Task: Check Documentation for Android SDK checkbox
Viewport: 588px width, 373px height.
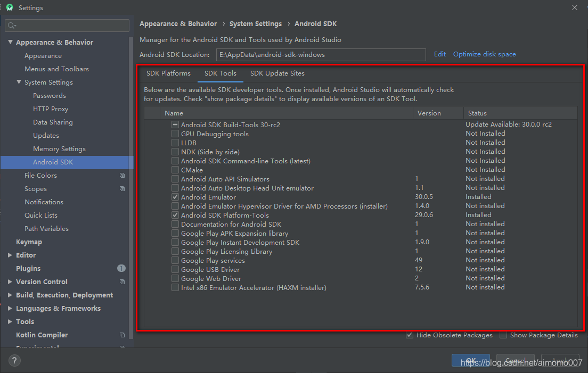Action: tap(175, 224)
